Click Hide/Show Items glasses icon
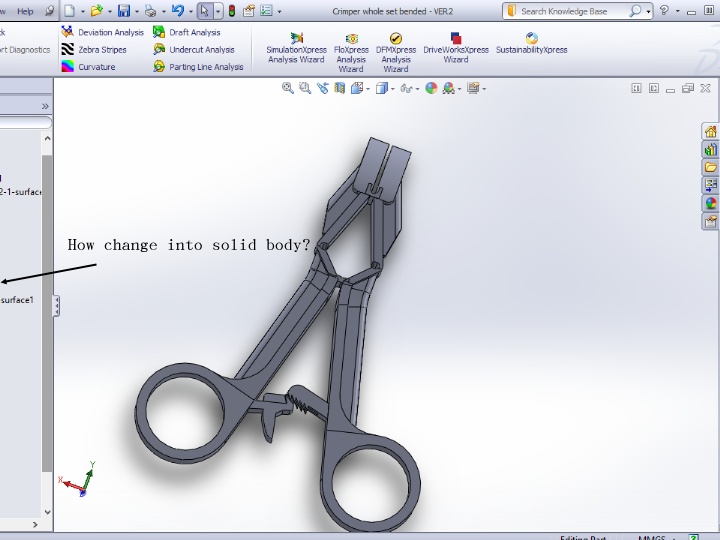The height and width of the screenshot is (540, 720). pos(406,88)
